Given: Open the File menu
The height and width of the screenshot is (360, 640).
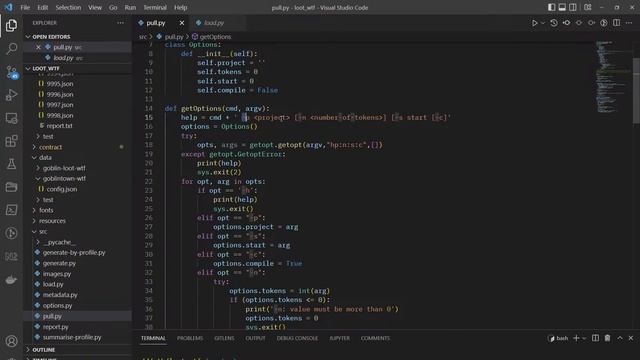Looking at the screenshot, I should [25, 7].
